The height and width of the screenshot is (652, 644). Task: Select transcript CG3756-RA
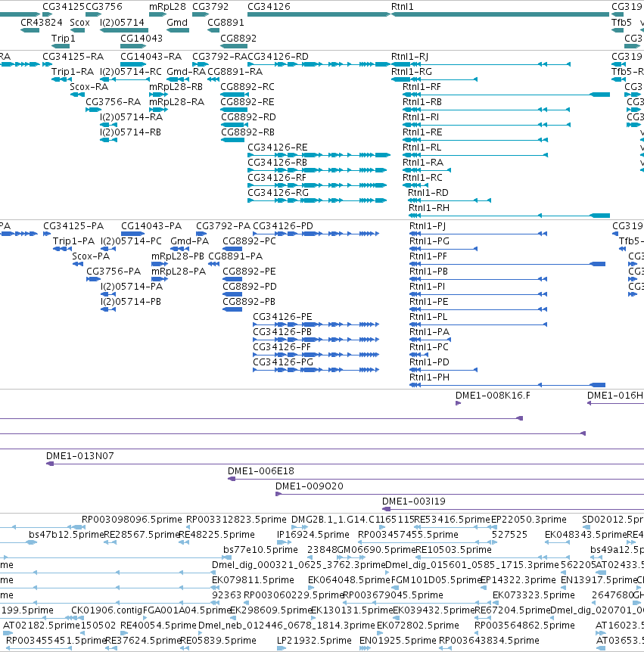coord(114,102)
